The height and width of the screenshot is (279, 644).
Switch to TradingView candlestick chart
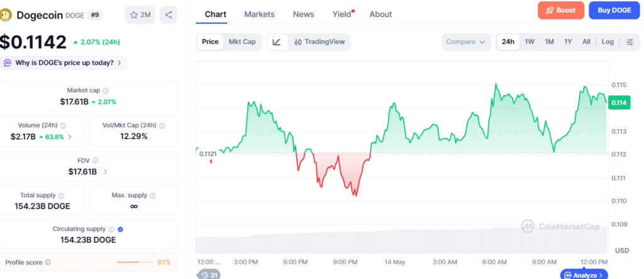(319, 42)
